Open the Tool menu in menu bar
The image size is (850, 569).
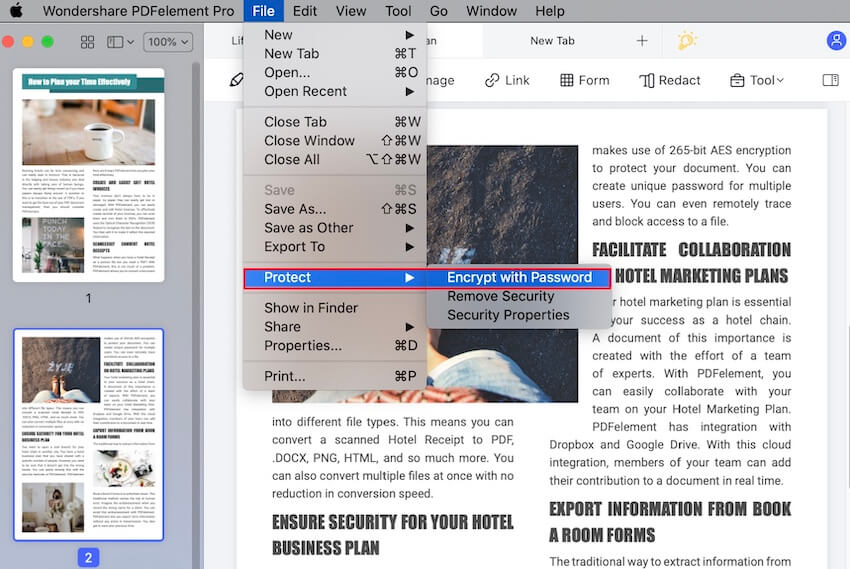coord(398,11)
